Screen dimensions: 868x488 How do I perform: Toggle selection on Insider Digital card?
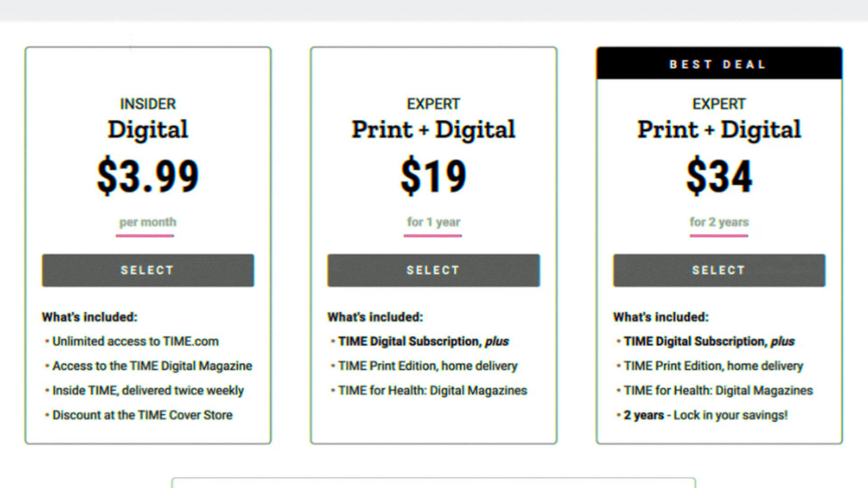[147, 269]
